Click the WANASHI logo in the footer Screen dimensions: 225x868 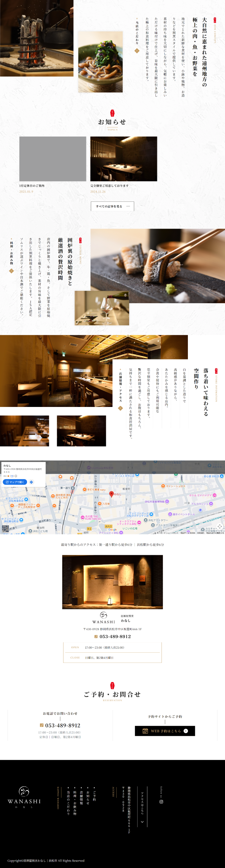tap(24, 797)
